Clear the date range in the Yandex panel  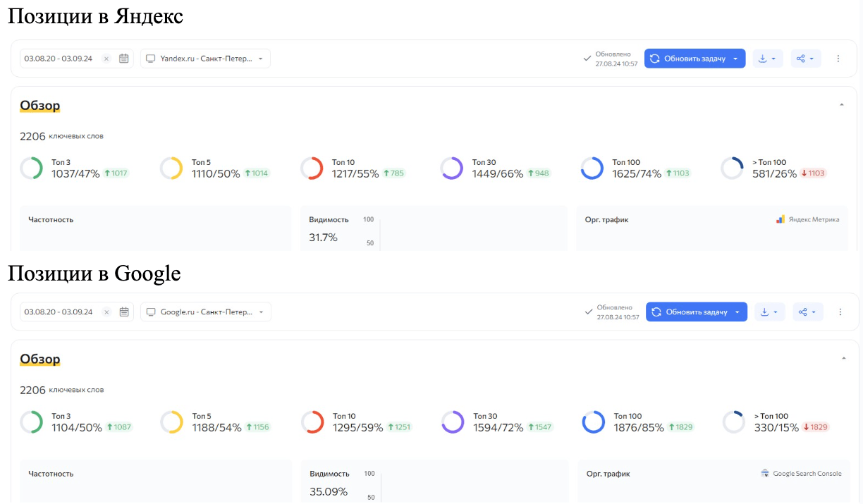[x=106, y=59]
